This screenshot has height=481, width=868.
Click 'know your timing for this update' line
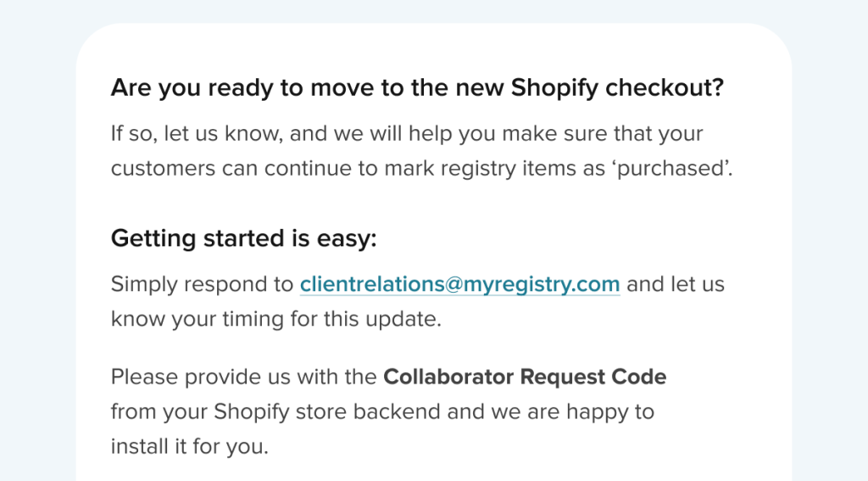click(x=275, y=319)
